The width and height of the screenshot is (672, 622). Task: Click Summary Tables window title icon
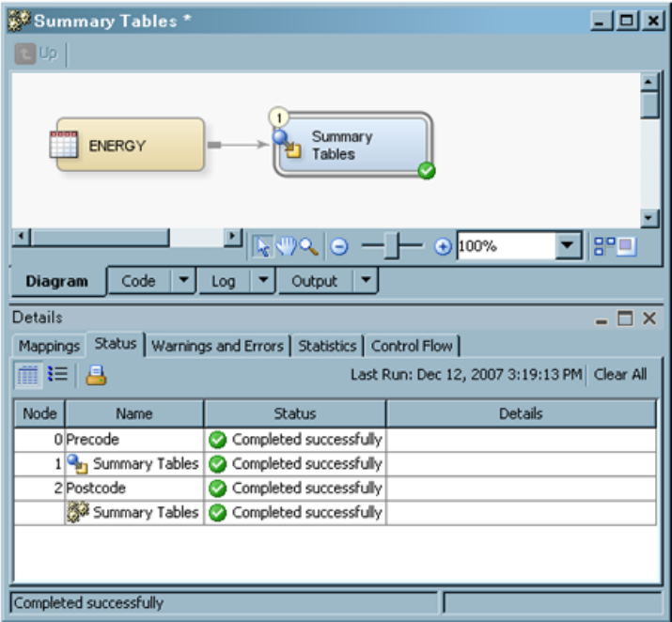20,20
